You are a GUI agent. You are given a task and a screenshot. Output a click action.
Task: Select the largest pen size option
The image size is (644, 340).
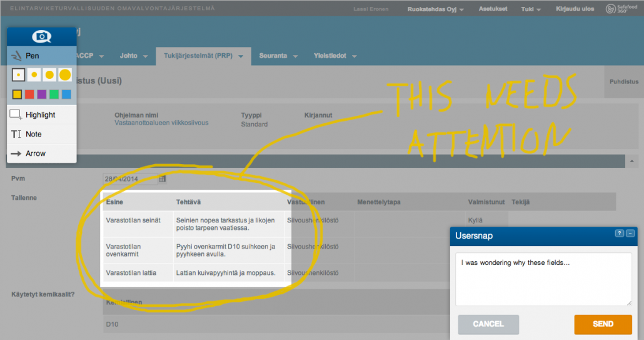click(x=65, y=75)
